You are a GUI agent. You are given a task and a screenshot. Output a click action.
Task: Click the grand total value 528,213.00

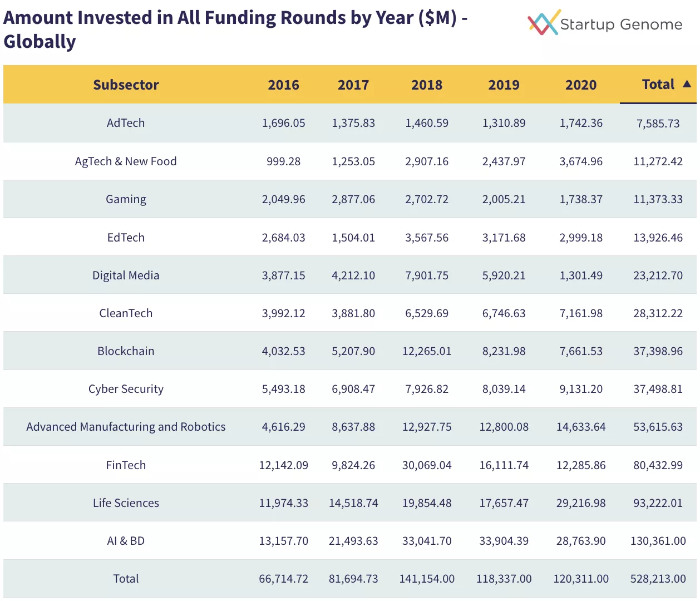pos(658,579)
